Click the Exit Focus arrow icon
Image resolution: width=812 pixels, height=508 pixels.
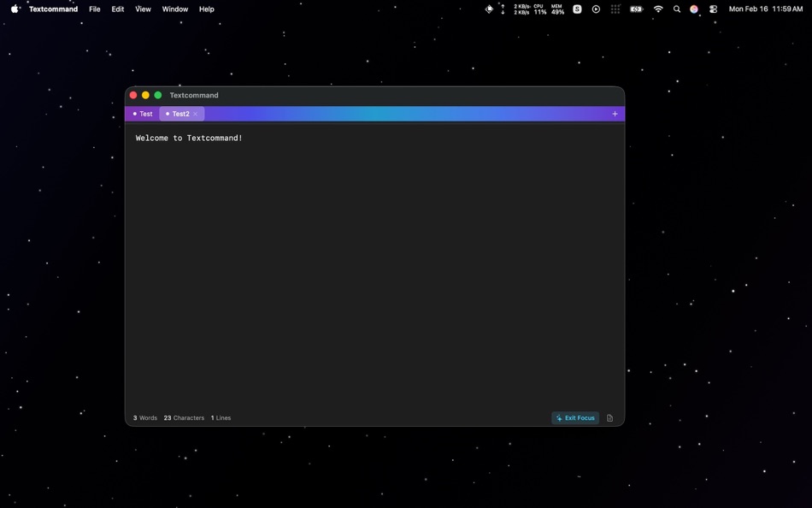pos(559,417)
